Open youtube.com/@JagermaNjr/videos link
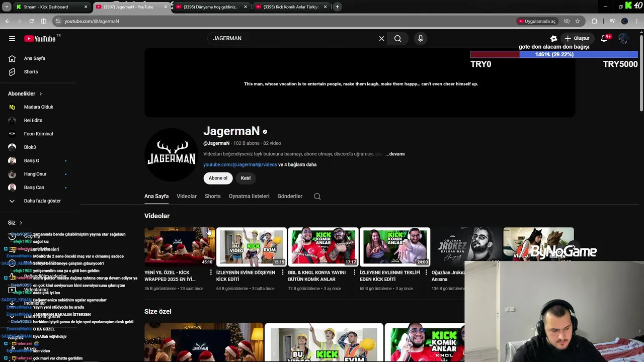Viewport: 644px width, 362px height. pyautogui.click(x=240, y=164)
